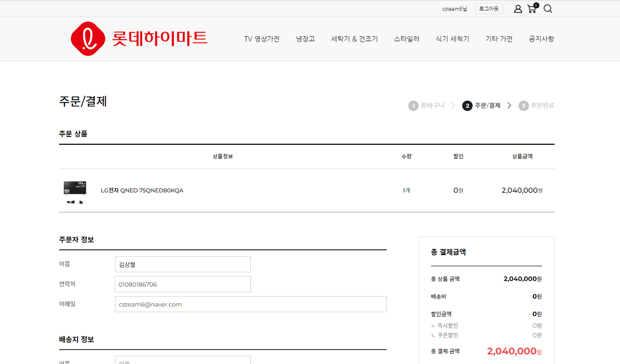Viewport: 620px width, 364px height.
Task: Click the LG QNED TV product thumbnail
Action: click(75, 191)
